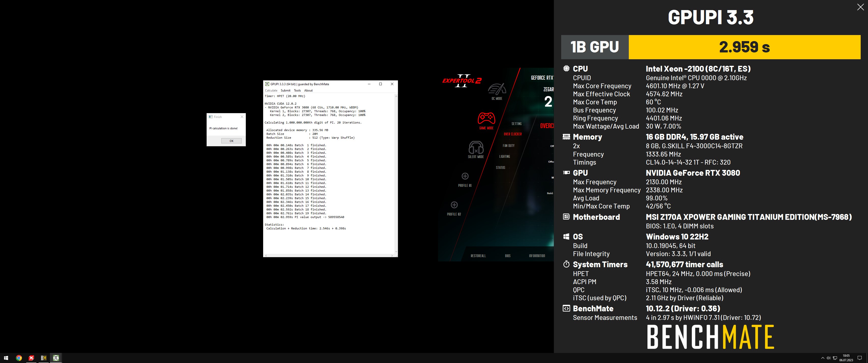Click GPUPI vertical scrollbar down arrow
Viewport: 868px width, 363px height.
(396, 252)
